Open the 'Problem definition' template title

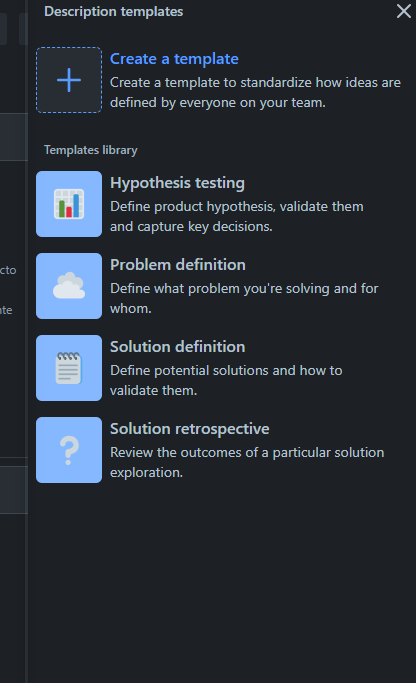[178, 265]
